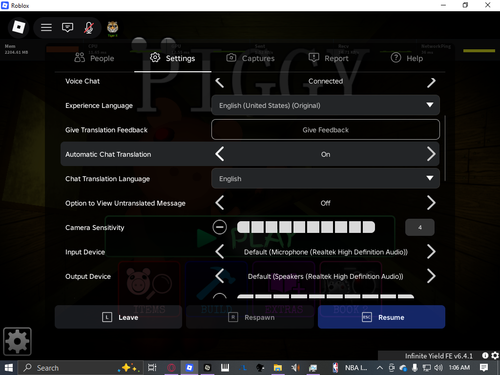Toggle Automatic Chat Translation with right arrow

click(431, 154)
